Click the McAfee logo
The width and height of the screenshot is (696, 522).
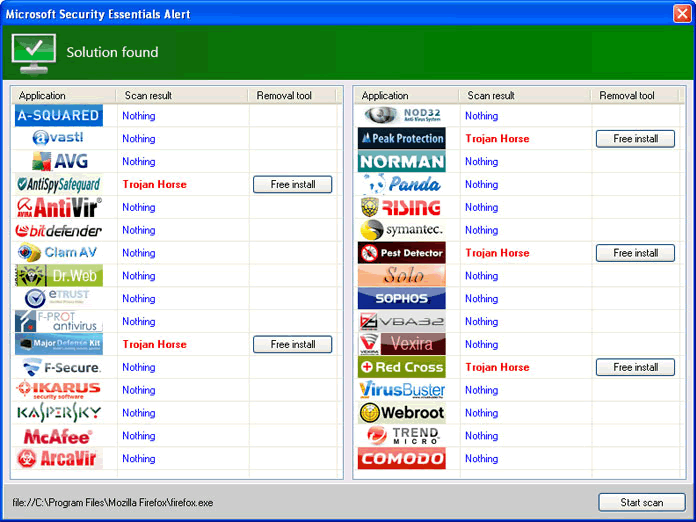(x=58, y=436)
